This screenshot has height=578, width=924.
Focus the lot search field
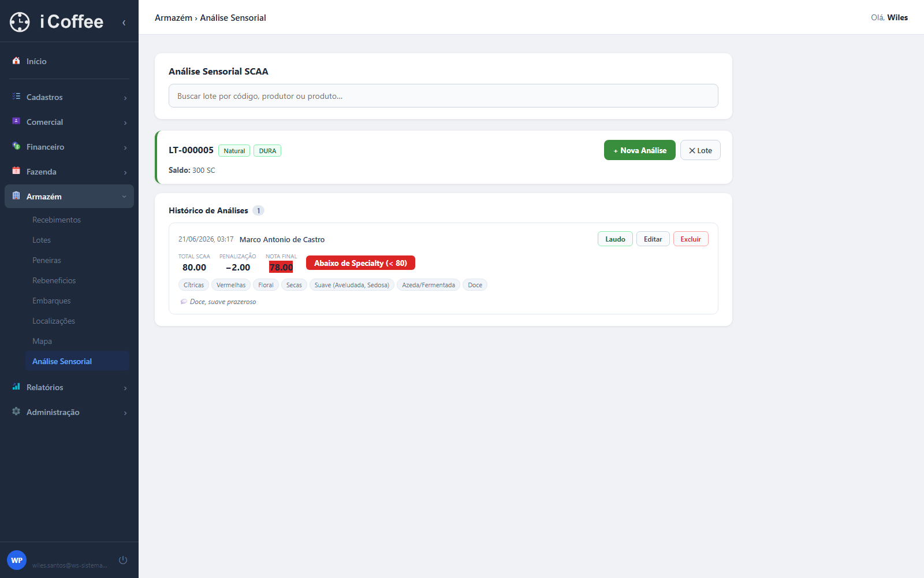click(444, 96)
